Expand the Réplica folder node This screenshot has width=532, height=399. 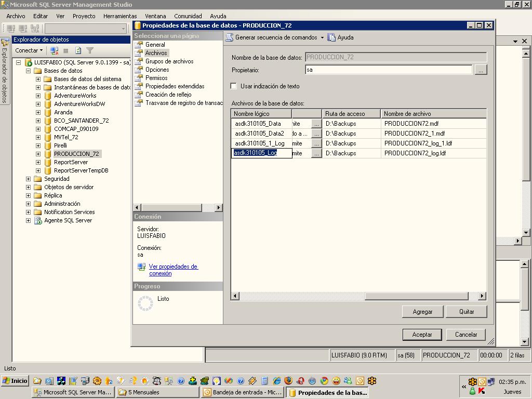coord(29,195)
